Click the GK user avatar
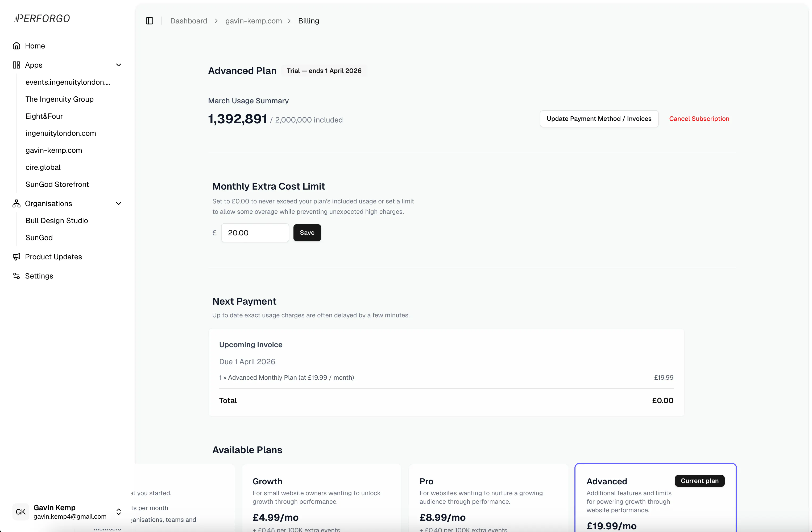Image resolution: width=812 pixels, height=532 pixels. click(x=20, y=511)
